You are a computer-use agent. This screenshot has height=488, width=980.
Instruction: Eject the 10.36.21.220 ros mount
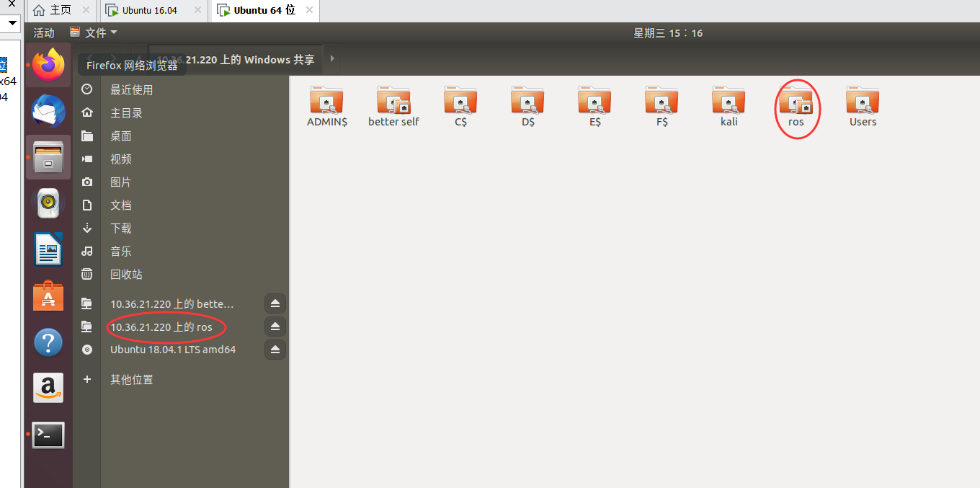pos(275,327)
